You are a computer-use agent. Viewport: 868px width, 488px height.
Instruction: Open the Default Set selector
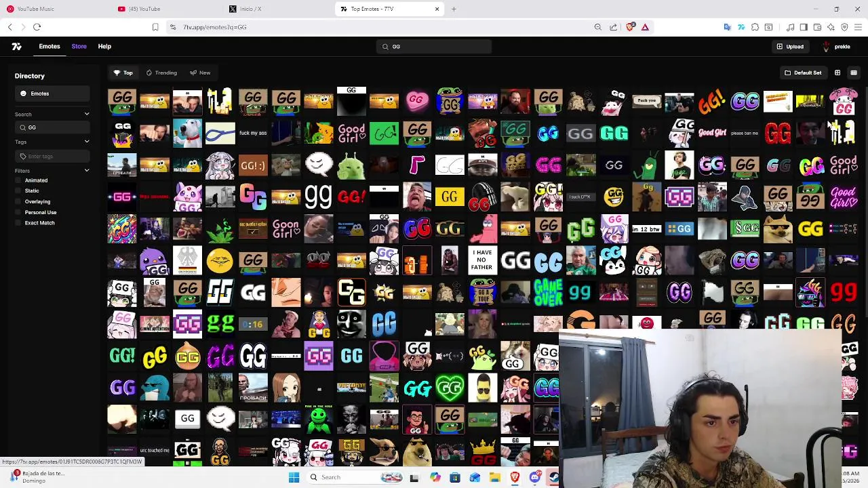[x=803, y=73]
